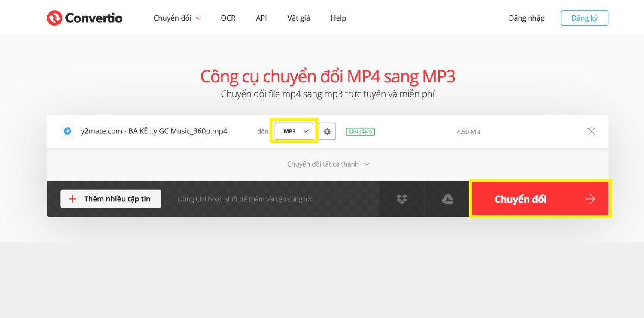The width and height of the screenshot is (644, 318).
Task: Click the video file play icon
Action: pyautogui.click(x=67, y=131)
